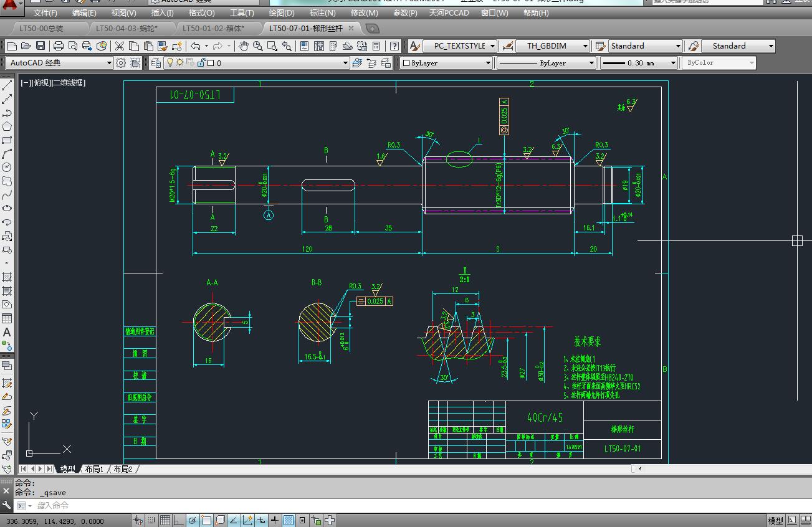Screen dimensions: 812x527
Task: Toggle Show Lineweight in the status bar
Action: click(275, 520)
